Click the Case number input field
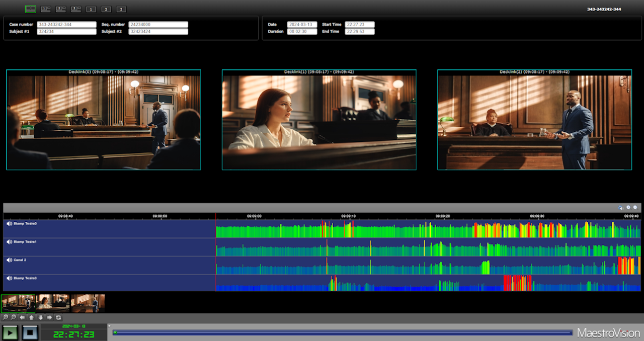 (66, 24)
